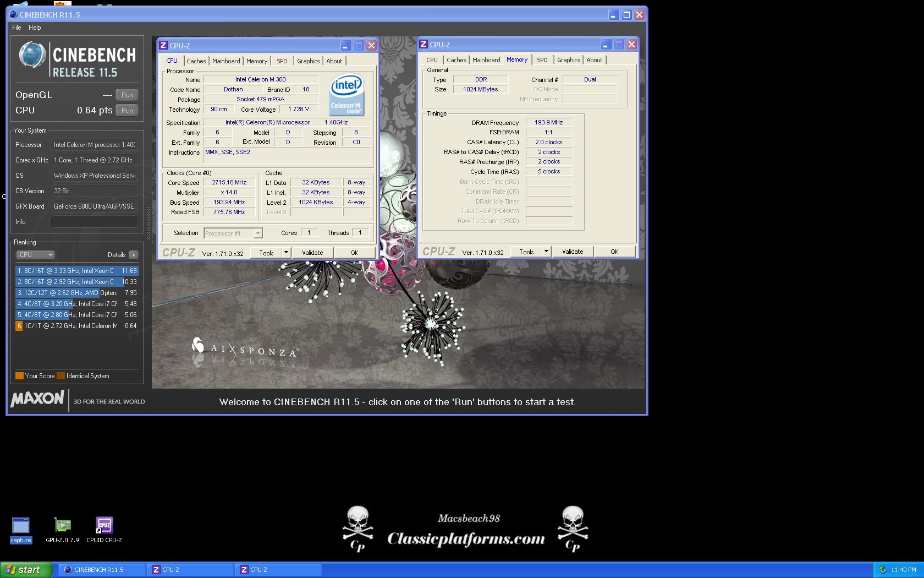
Task: Select ranking row 2 Xeon 2.92 GHz
Action: (77, 282)
